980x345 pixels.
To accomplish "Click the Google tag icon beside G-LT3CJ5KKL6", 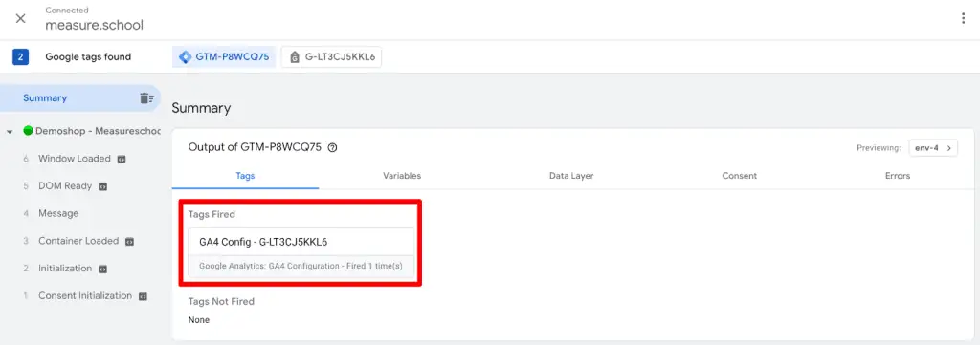I will pos(294,57).
